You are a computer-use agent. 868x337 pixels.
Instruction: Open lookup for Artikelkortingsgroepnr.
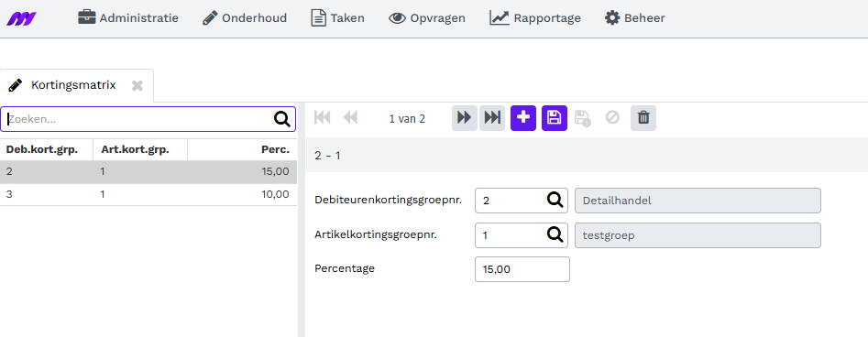(x=555, y=234)
